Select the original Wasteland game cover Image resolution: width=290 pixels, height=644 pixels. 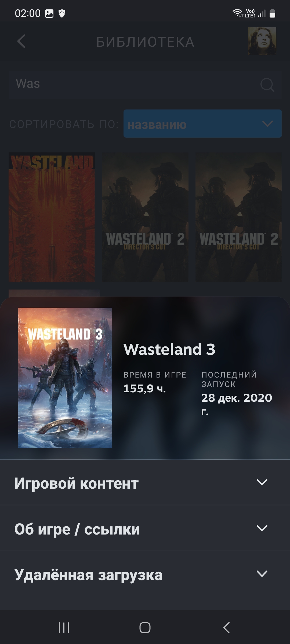click(52, 217)
